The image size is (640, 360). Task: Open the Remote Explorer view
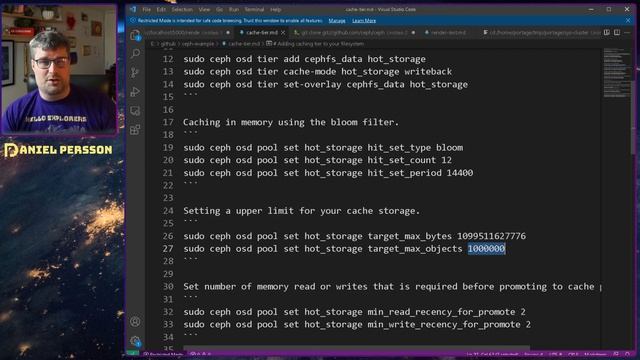coord(135,111)
